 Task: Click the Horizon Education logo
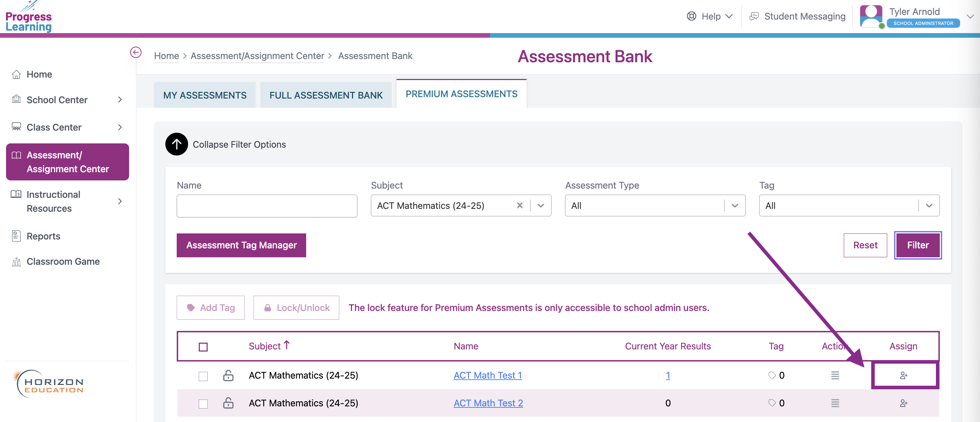(x=48, y=384)
